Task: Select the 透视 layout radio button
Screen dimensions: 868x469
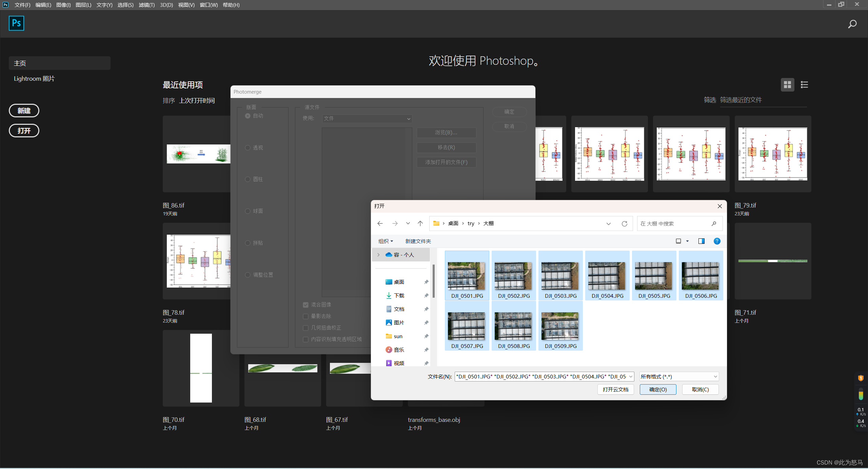Action: 248,148
